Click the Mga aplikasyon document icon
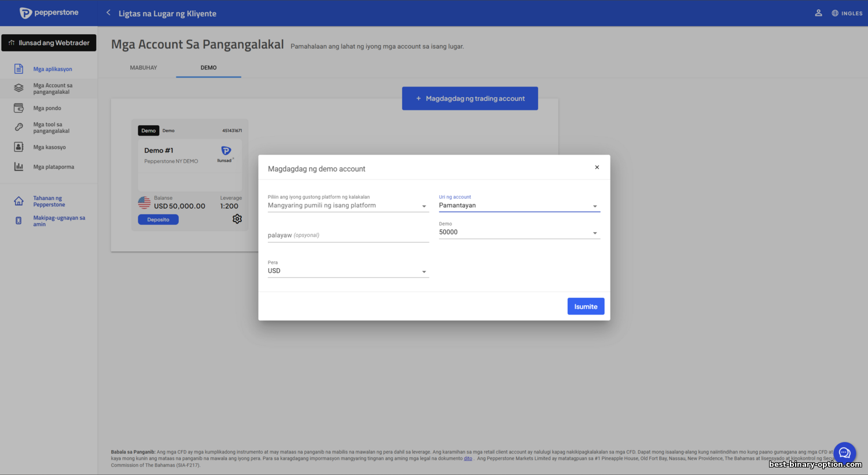 (19, 69)
